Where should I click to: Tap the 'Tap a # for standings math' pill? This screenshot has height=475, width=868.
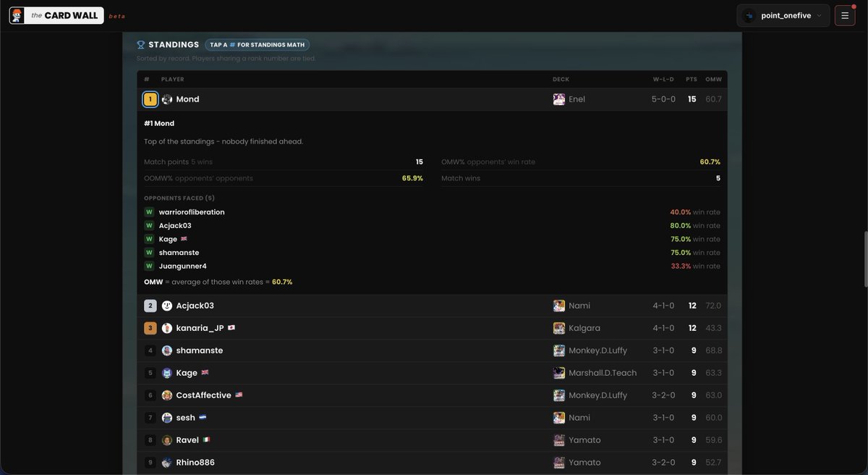coord(257,45)
